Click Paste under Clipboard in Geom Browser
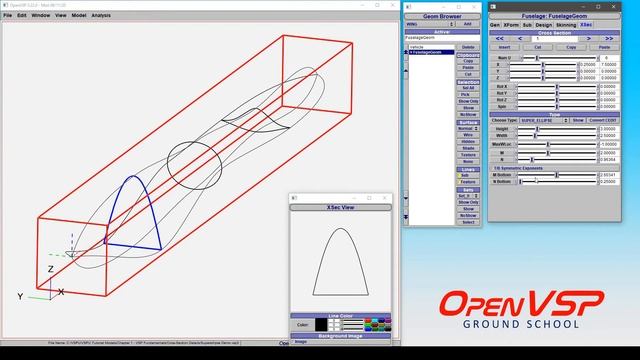 tap(468, 67)
